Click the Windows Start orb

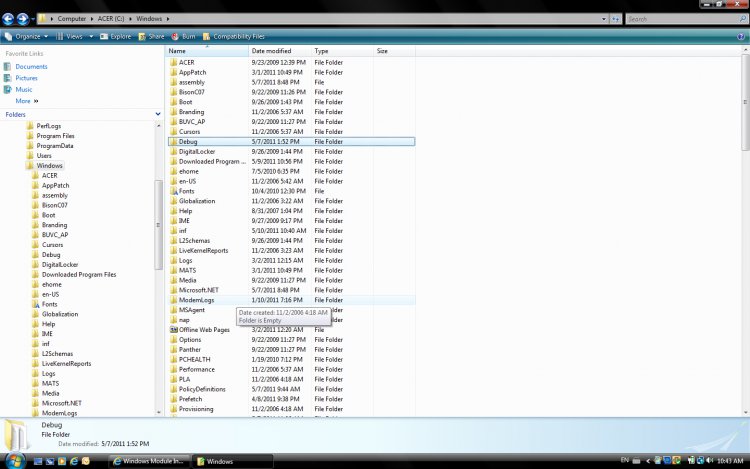15,461
